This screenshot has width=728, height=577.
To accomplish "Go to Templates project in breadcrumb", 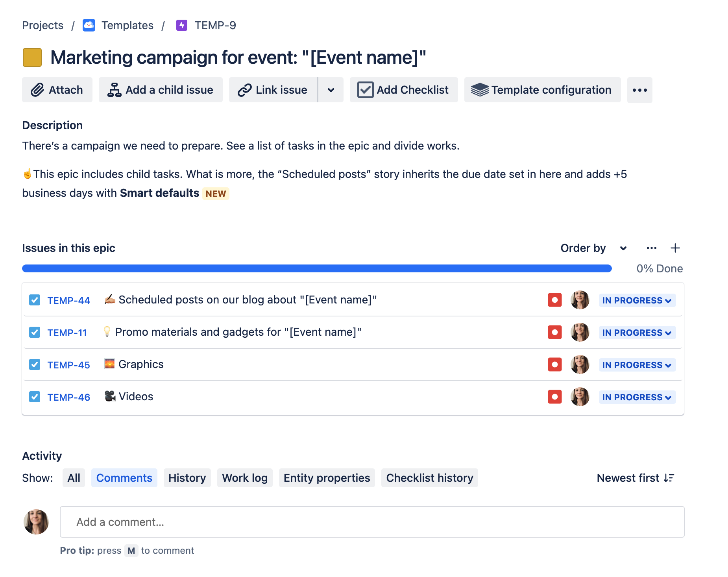I will point(127,25).
